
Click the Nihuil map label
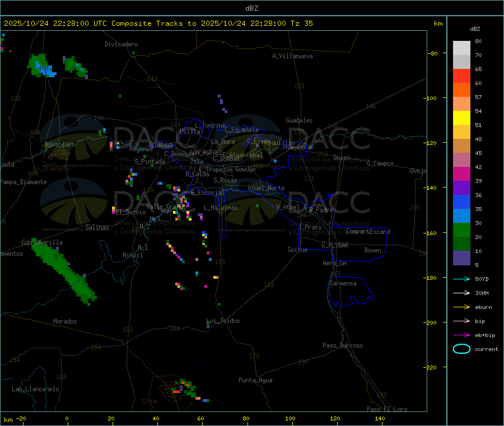[132, 255]
